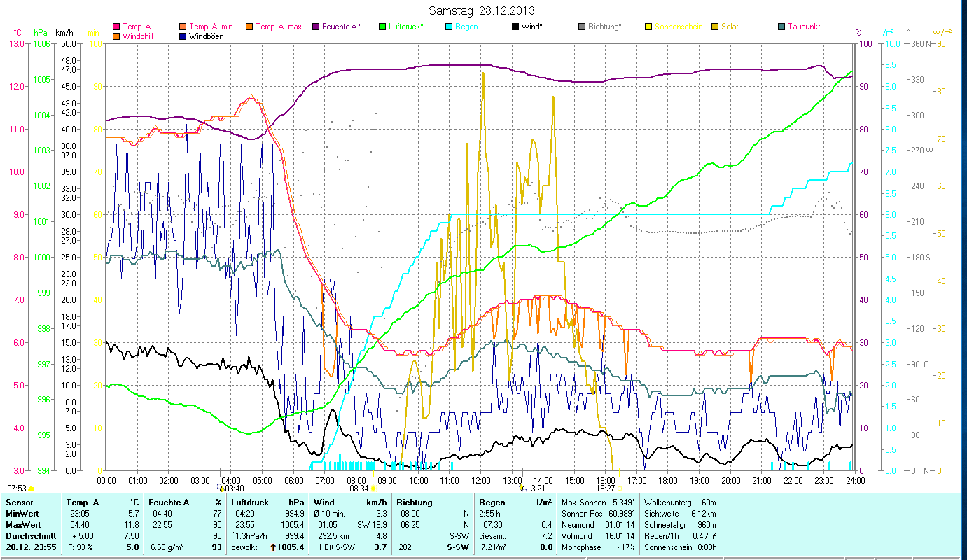This screenshot has height=560, width=967.
Task: Click the timestamp '28.12. 23:55'
Action: point(31,547)
